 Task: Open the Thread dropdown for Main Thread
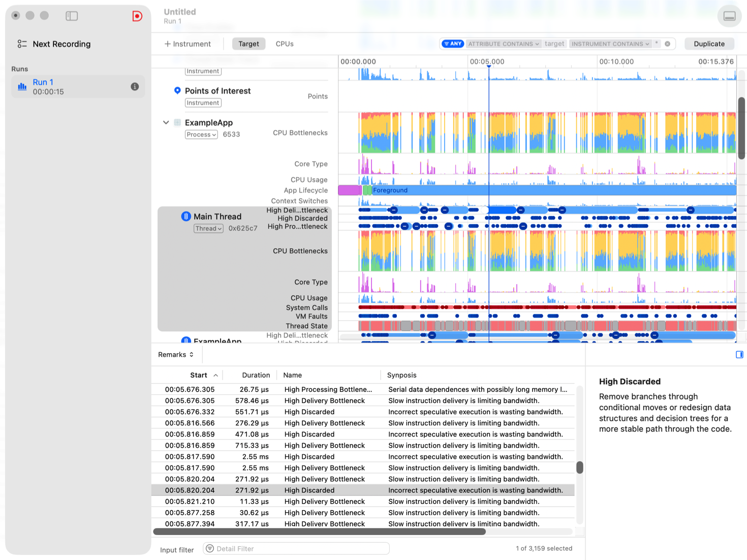click(208, 228)
